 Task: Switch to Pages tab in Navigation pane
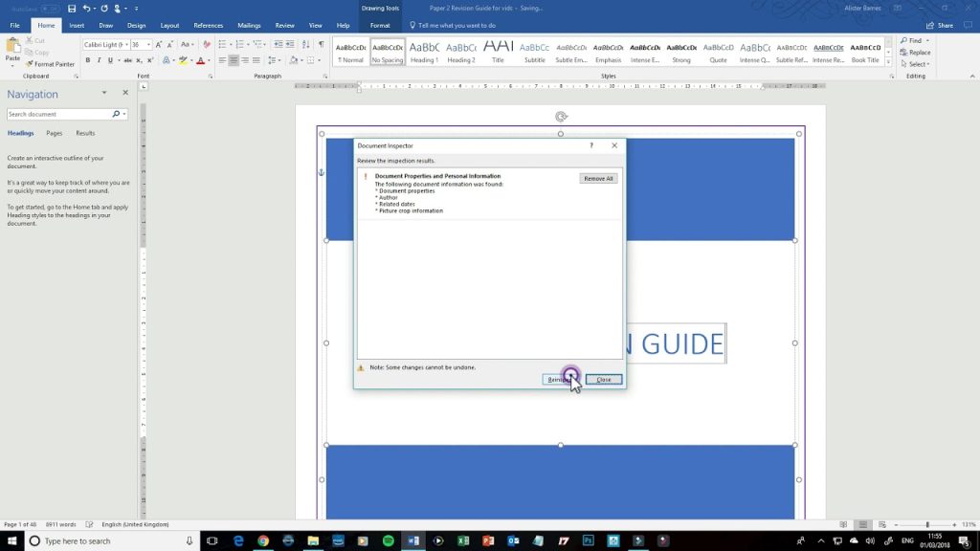tap(55, 133)
